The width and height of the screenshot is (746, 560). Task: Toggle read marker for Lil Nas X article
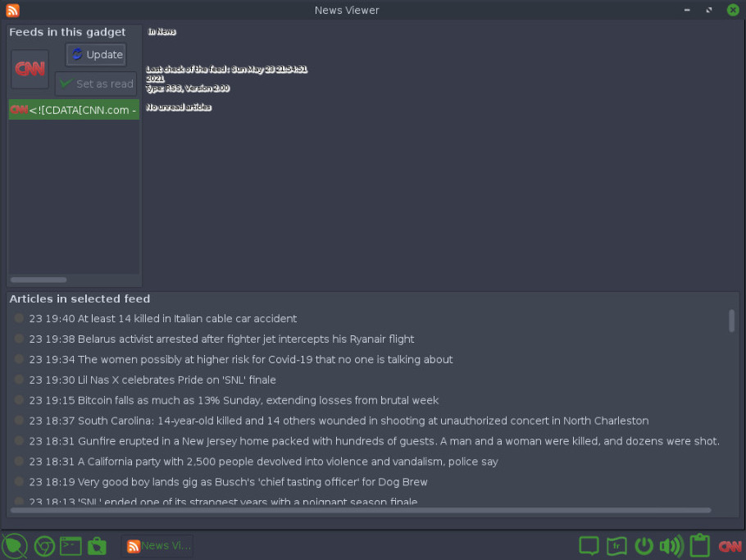19,379
